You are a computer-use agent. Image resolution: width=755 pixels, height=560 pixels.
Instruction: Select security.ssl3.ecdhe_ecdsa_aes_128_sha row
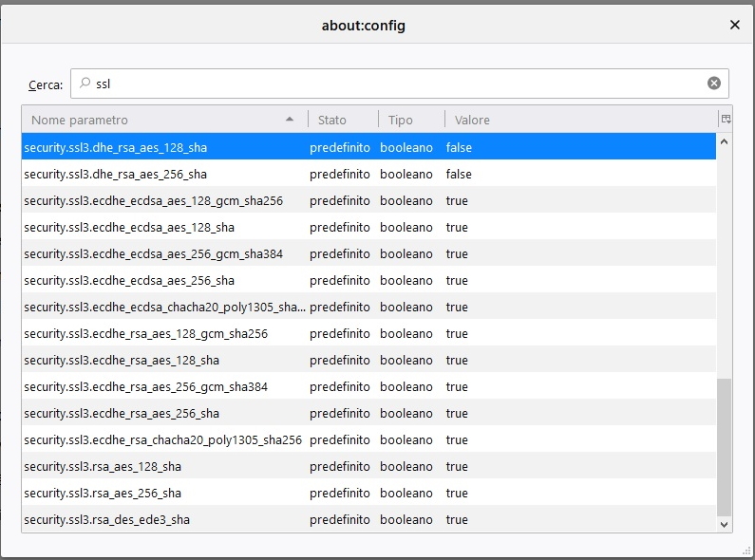(368, 227)
